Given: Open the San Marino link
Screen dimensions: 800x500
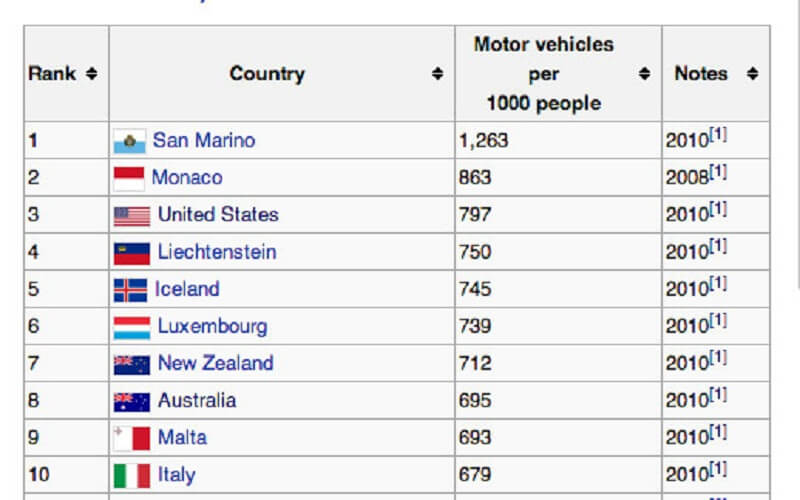Looking at the screenshot, I should point(204,140).
